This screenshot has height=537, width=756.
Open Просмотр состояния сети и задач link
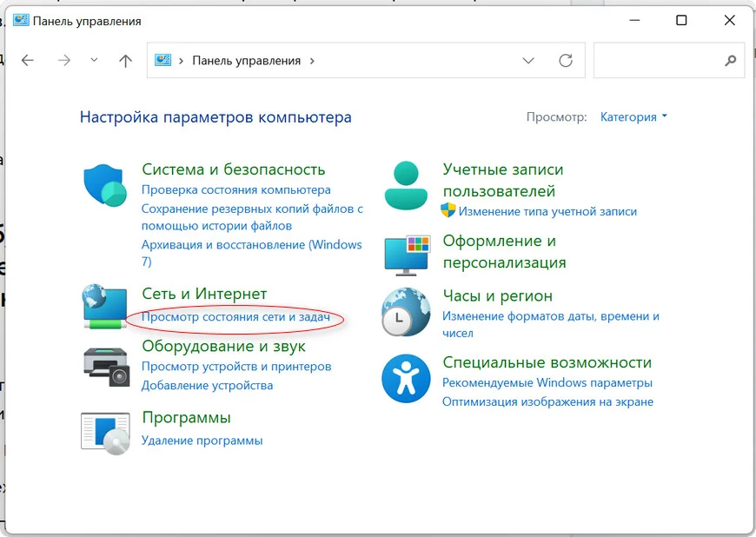[x=235, y=318]
